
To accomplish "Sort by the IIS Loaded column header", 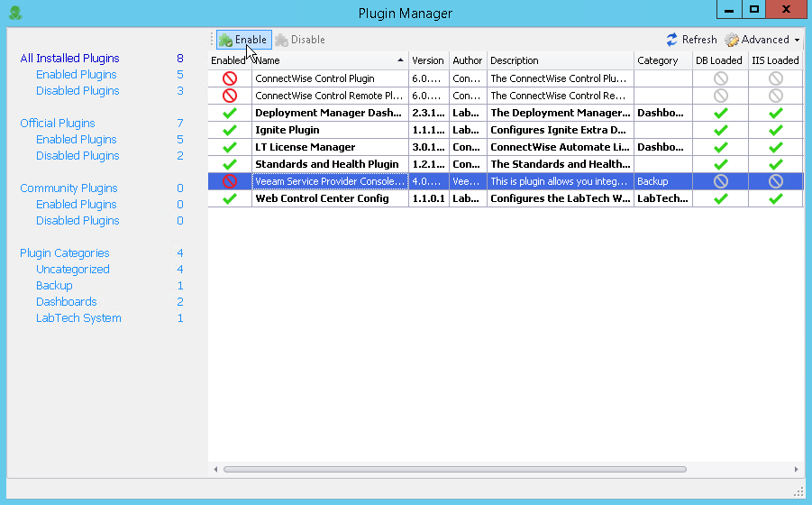I will click(x=775, y=60).
